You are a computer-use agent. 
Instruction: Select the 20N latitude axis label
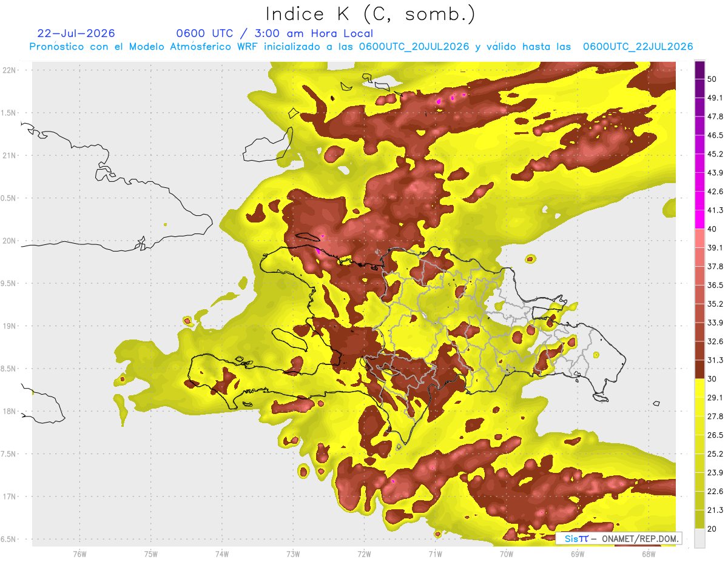click(9, 241)
